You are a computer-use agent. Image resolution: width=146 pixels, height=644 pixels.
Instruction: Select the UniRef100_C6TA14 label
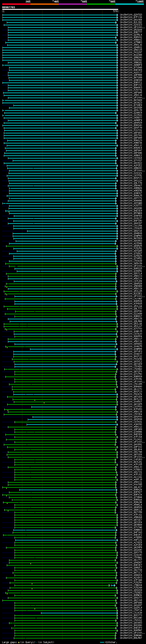(x=131, y=158)
